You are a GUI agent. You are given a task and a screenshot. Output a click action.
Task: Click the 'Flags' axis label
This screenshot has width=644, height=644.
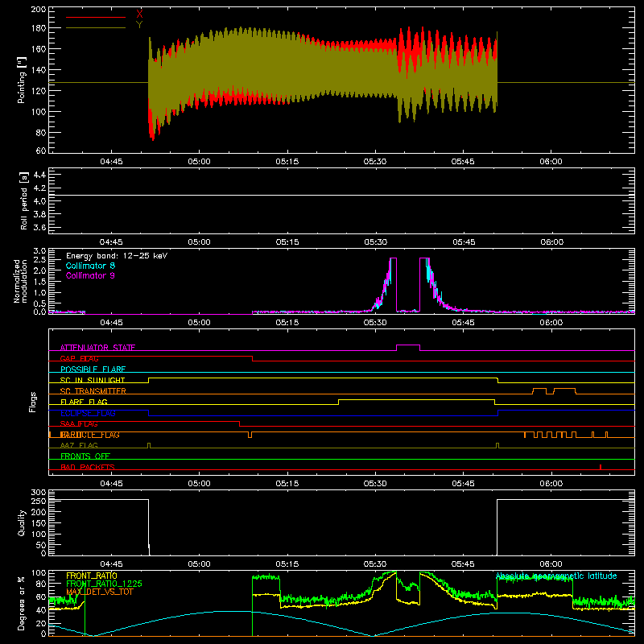[32, 402]
